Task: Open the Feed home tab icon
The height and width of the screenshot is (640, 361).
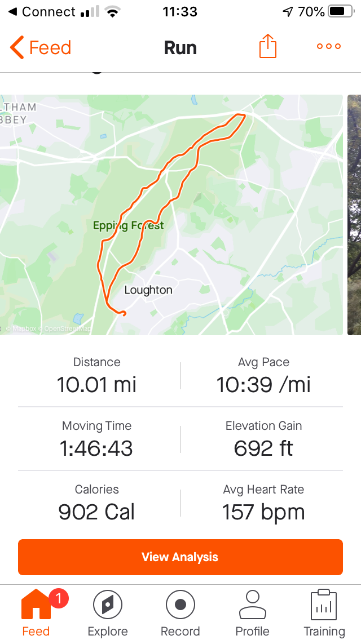Action: tap(36, 604)
